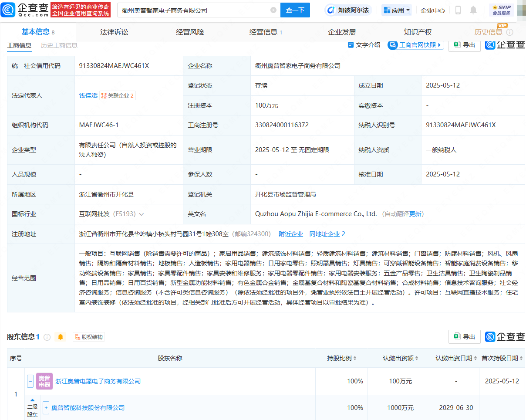Select the 历史工商信息 sub-tab
Screen dimensions: 526x420
point(59,45)
